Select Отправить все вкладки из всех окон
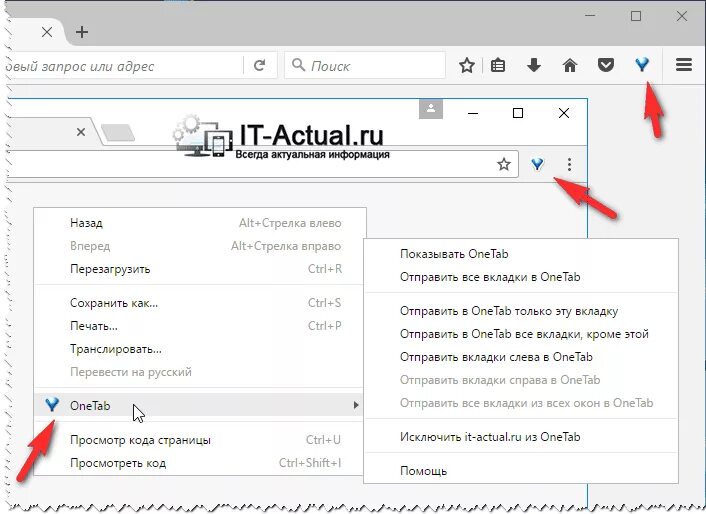Image resolution: width=706 pixels, height=514 pixels. click(521, 403)
